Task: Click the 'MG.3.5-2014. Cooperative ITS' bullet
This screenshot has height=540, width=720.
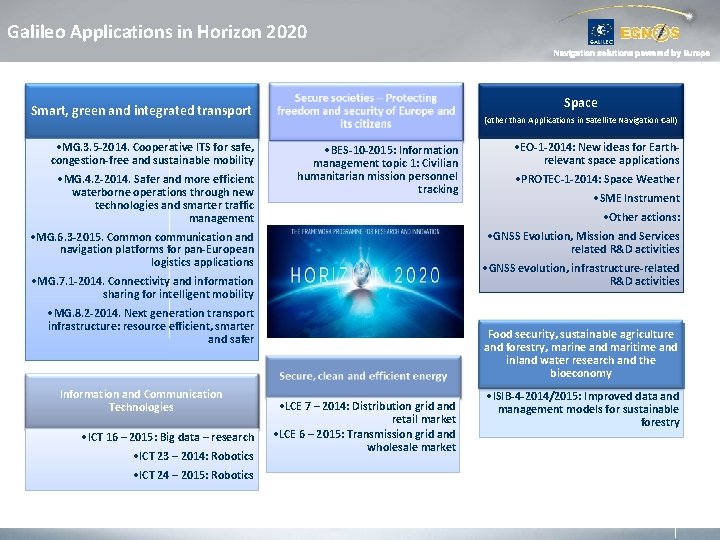Action: point(152,154)
